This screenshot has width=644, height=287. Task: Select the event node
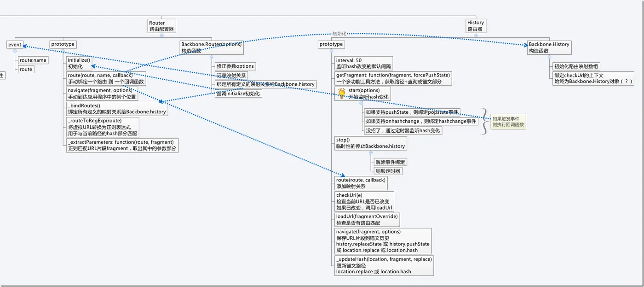tap(15, 45)
